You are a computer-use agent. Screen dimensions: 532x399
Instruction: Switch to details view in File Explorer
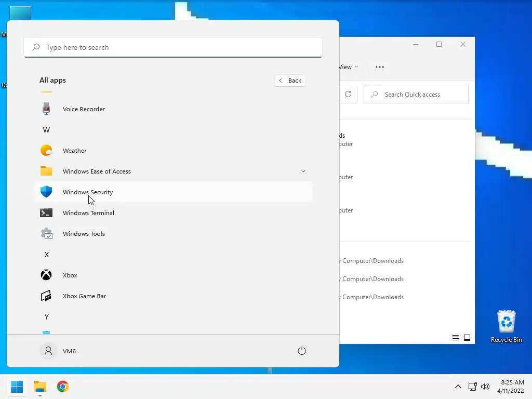coord(456,338)
